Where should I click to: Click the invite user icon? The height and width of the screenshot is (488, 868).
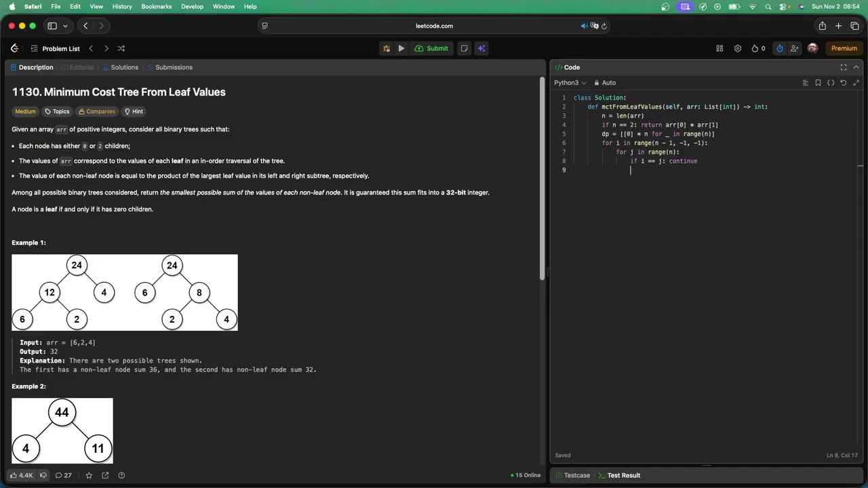[794, 48]
